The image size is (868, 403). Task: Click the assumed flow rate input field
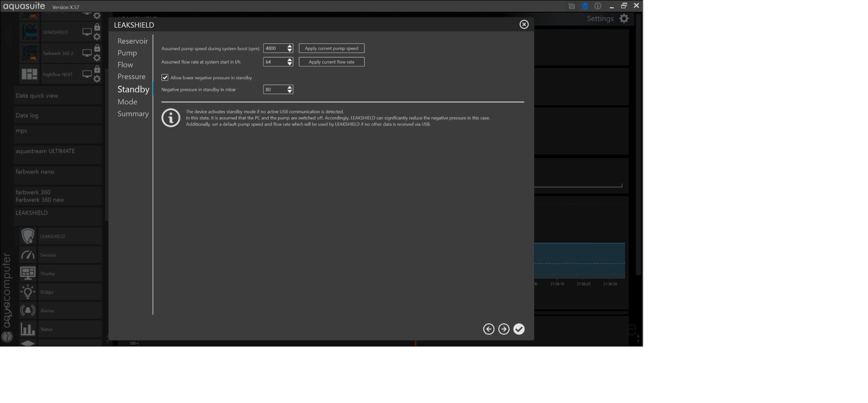pyautogui.click(x=275, y=62)
